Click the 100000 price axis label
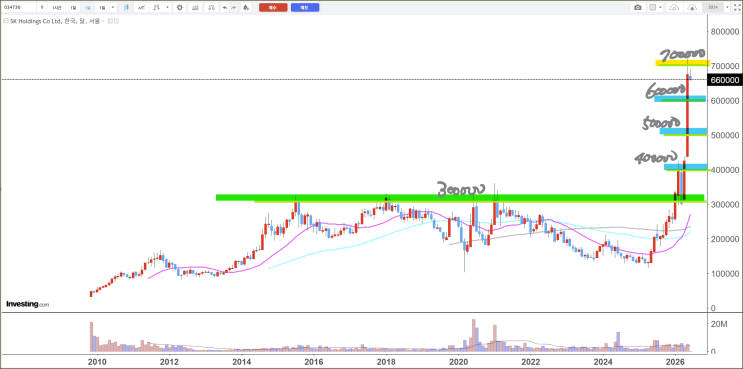Viewport: 743px width, 369px height. pyautogui.click(x=725, y=273)
